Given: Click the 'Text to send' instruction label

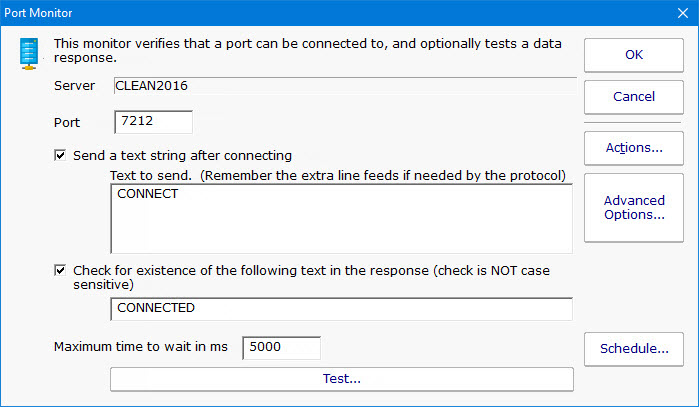Looking at the screenshot, I should pos(338,175).
